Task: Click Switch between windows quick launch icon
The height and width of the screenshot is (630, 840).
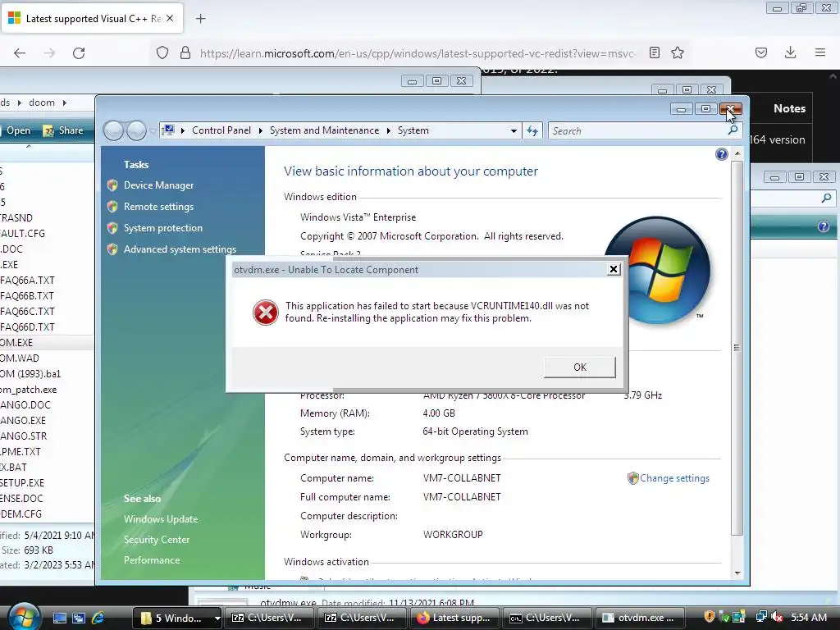Action: pyautogui.click(x=79, y=618)
